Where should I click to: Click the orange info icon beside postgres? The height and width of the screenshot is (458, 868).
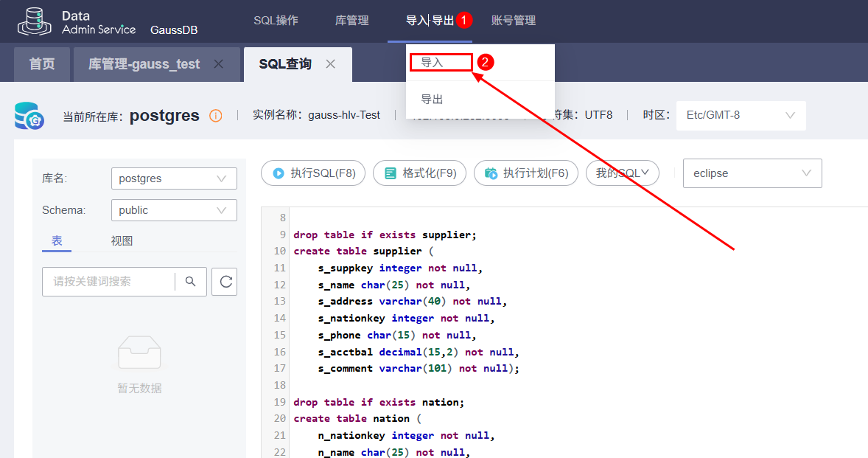click(215, 116)
